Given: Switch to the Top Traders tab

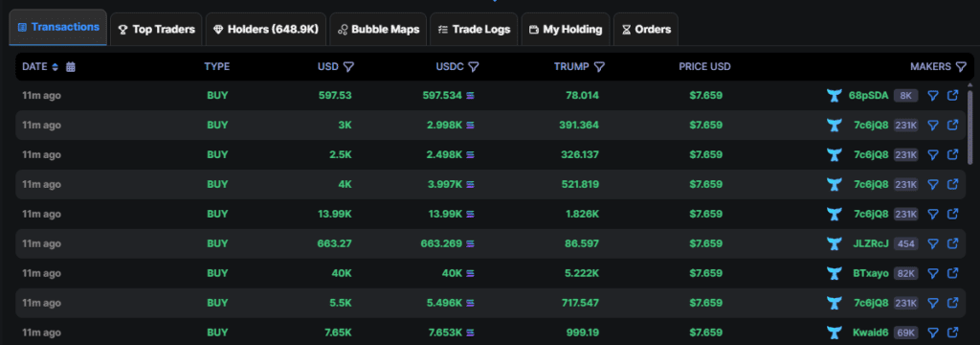Looking at the screenshot, I should point(156,30).
